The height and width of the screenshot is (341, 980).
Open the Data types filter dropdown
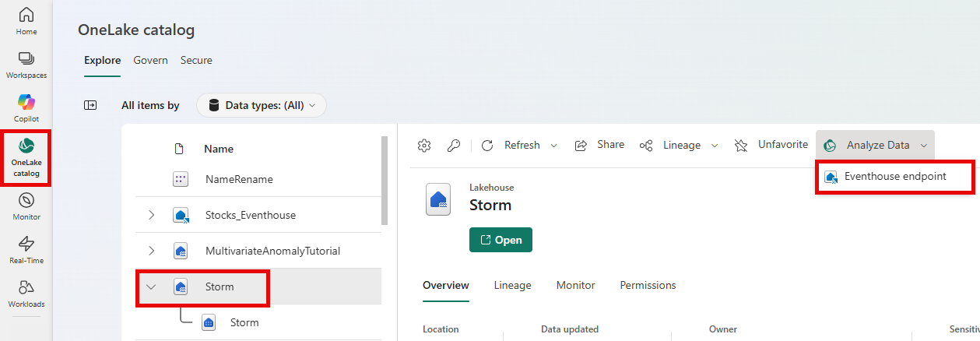tap(262, 105)
